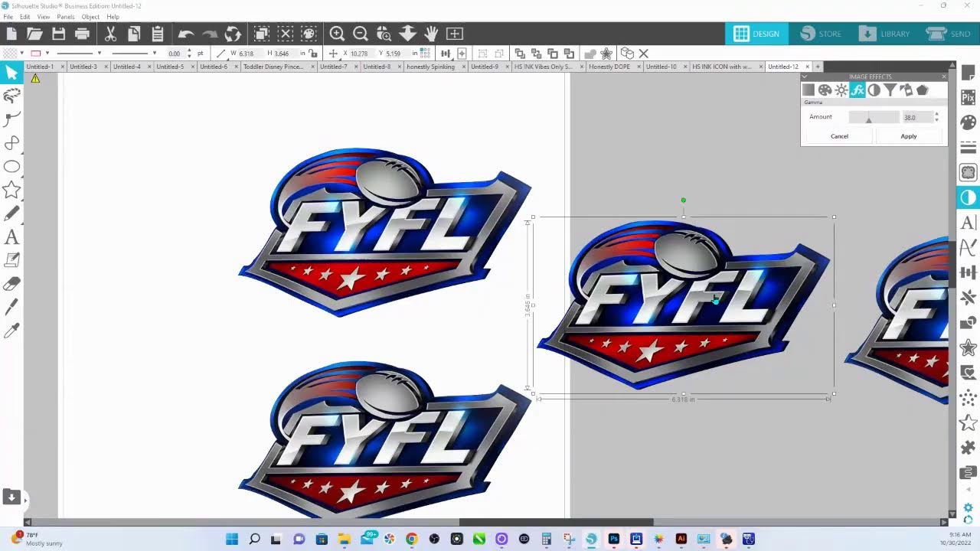Click the Select All dashed-box icon
The width and height of the screenshot is (980, 551).
point(262,34)
